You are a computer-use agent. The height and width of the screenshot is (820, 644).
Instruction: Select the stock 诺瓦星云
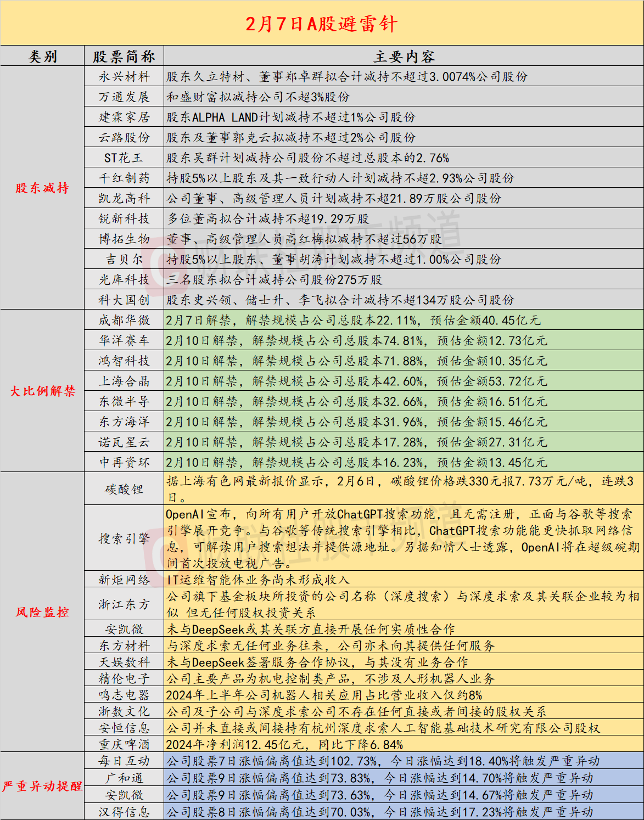click(125, 442)
